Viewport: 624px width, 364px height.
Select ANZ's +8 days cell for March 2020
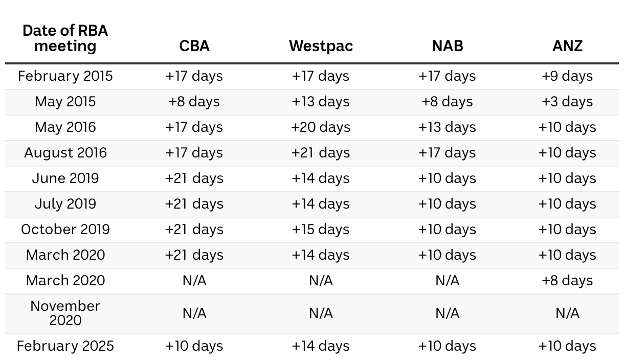pyautogui.click(x=567, y=281)
